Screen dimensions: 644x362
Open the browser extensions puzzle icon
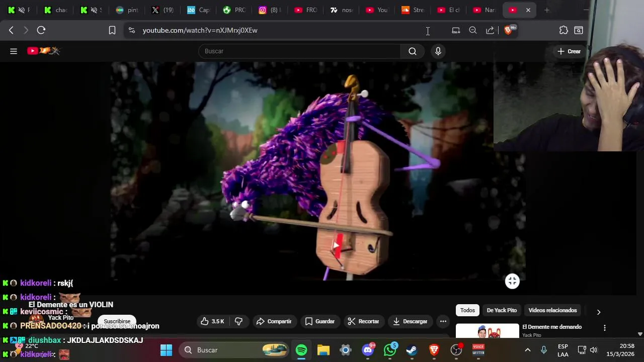(x=563, y=30)
